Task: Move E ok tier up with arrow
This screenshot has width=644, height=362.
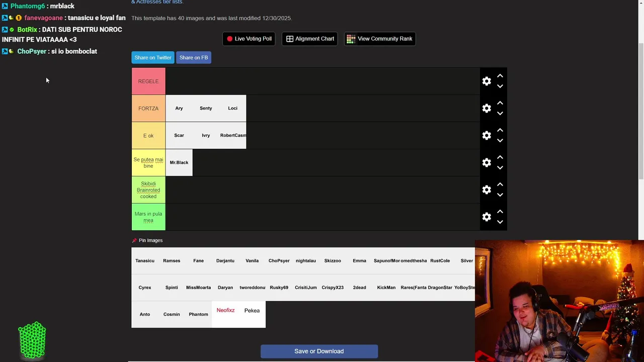Action: (500, 130)
